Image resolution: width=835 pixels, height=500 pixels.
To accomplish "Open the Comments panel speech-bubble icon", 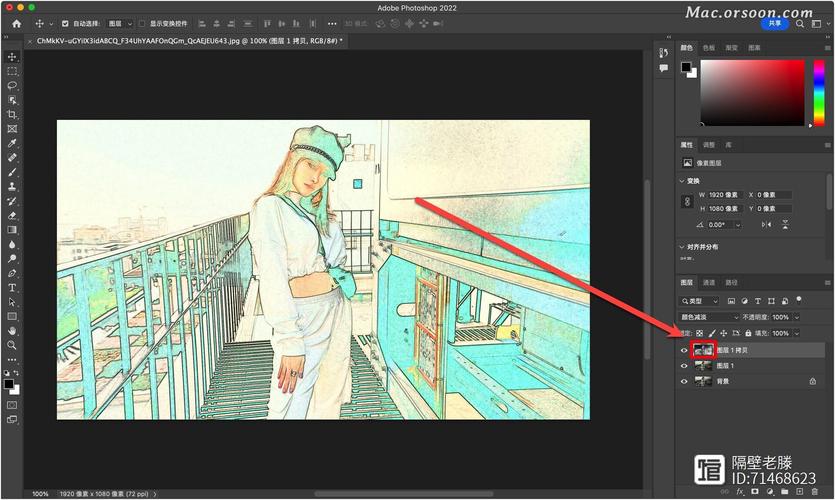I will coord(664,68).
